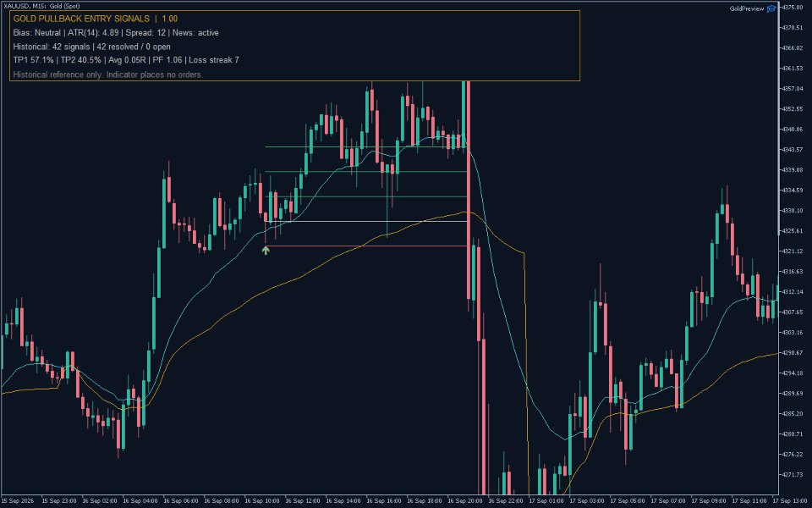Click the PF 1.06 statistic

165,60
